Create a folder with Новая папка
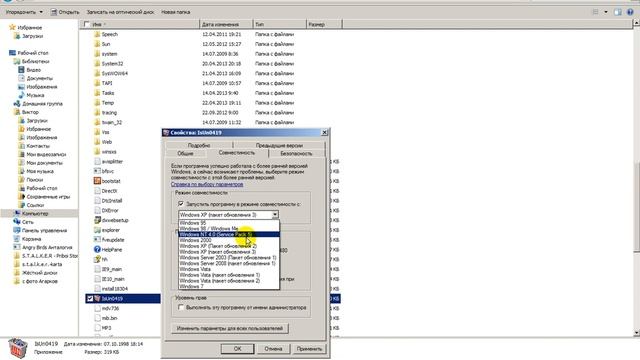Image resolution: width=640 pixels, height=360 pixels. 176,12
